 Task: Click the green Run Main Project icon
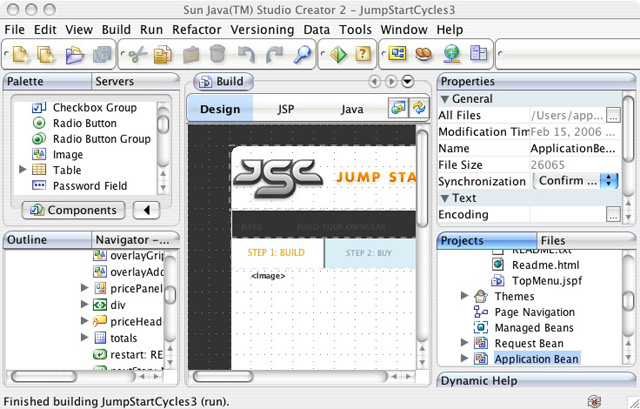[338, 54]
